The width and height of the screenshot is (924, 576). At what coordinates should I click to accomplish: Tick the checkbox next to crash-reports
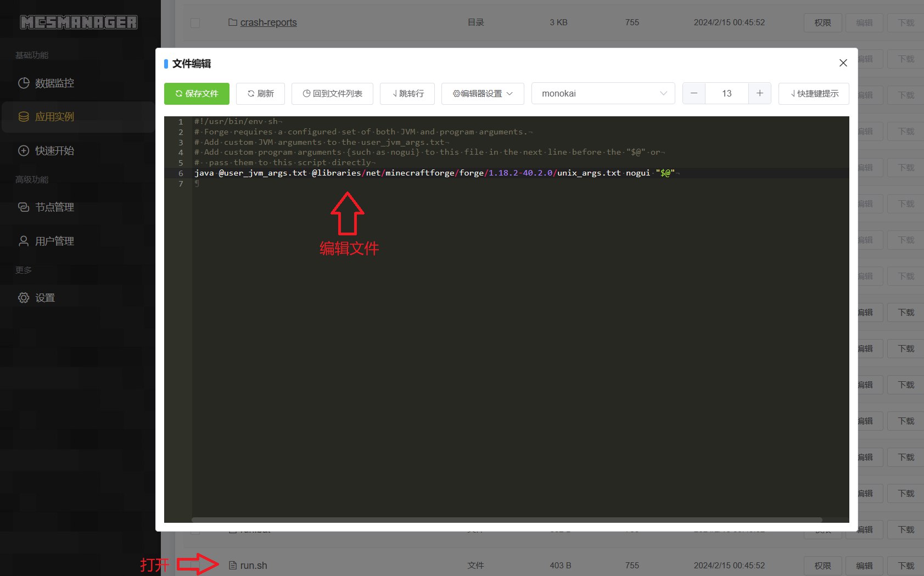tap(195, 23)
